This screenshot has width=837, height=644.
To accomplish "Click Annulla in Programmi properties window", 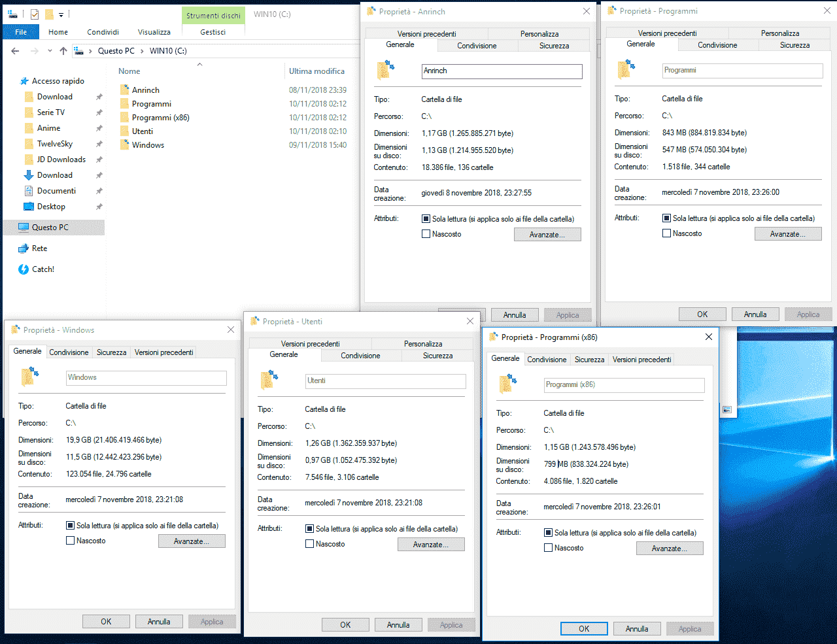I will tap(755, 314).
